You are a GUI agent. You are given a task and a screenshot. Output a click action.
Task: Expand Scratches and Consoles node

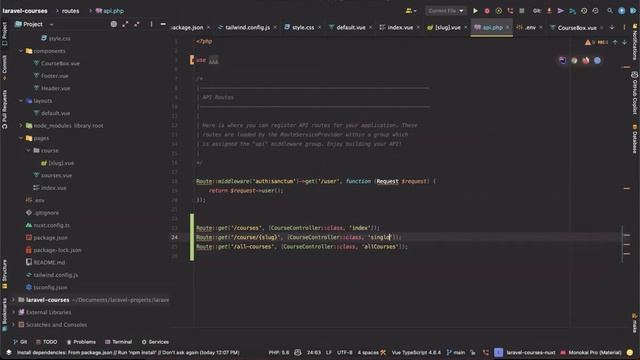click(x=13, y=325)
